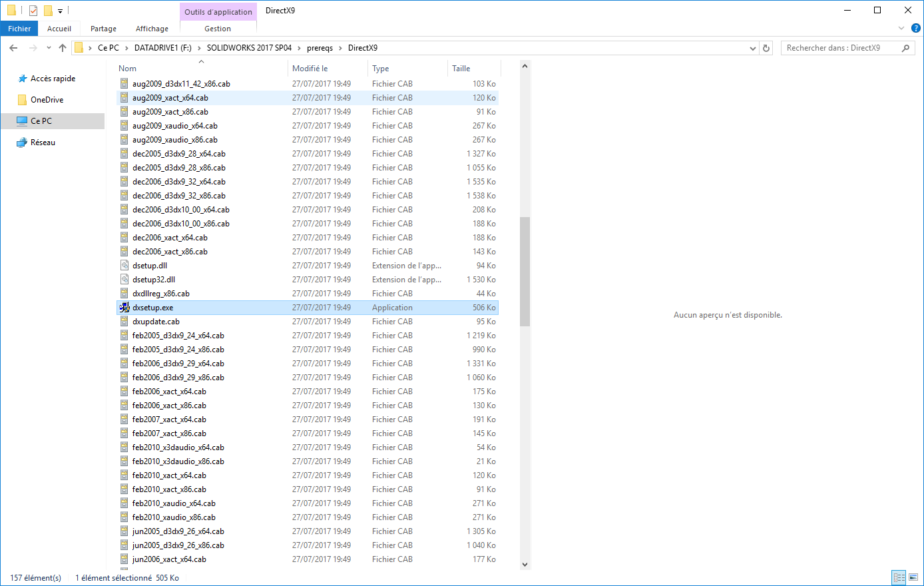Select feb2007_xact_x64.cab file name
924x586 pixels.
(169, 420)
